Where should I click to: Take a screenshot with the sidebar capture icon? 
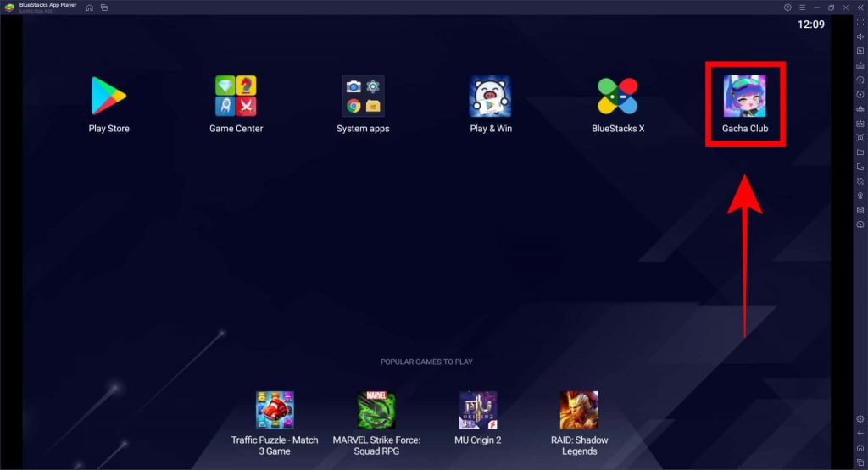(x=860, y=138)
